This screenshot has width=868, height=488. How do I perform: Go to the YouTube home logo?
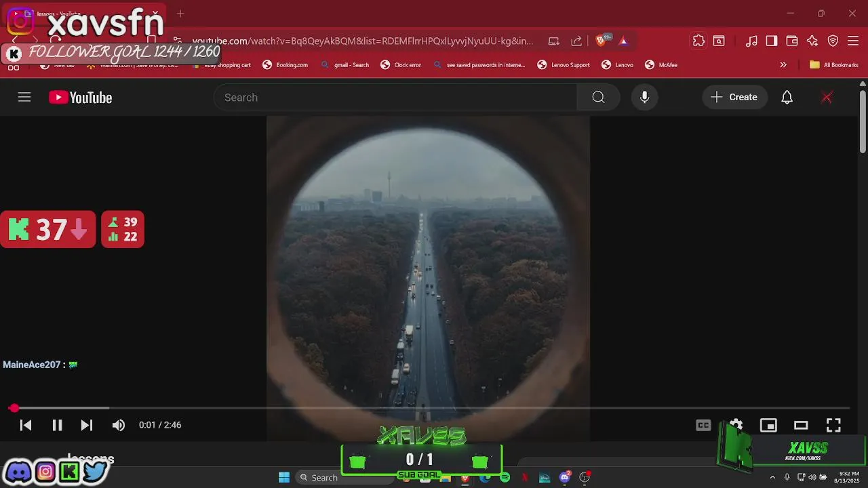[80, 98]
